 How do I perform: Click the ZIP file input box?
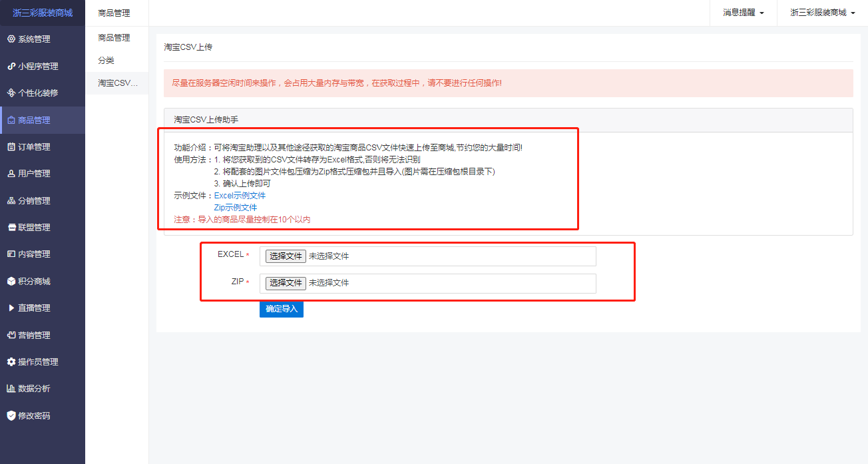coord(428,283)
